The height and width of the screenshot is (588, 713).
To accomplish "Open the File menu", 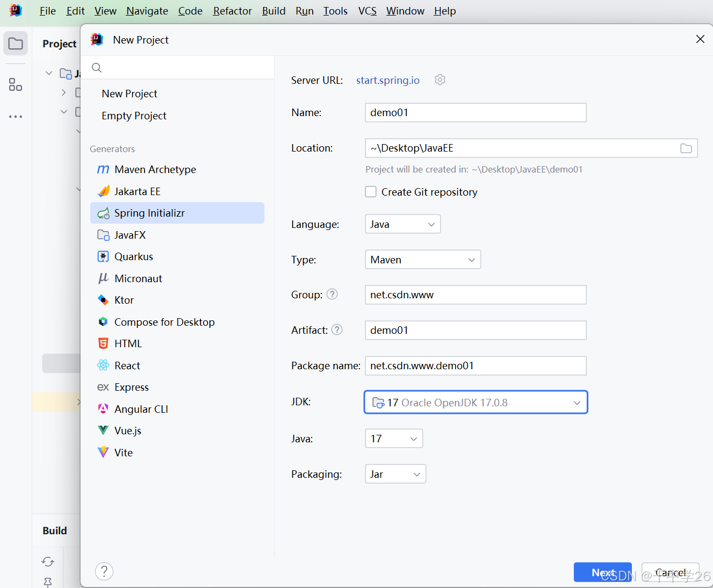I will coord(48,11).
